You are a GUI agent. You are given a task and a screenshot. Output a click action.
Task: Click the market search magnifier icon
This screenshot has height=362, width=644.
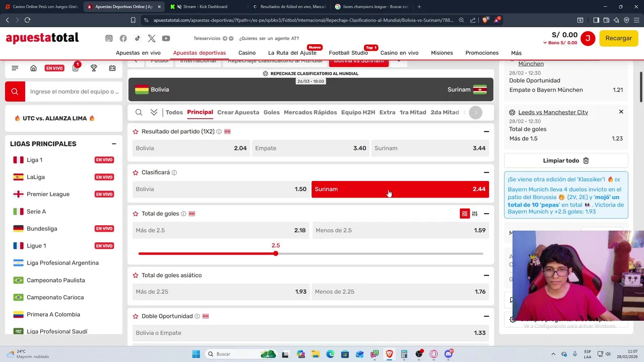coord(139,112)
